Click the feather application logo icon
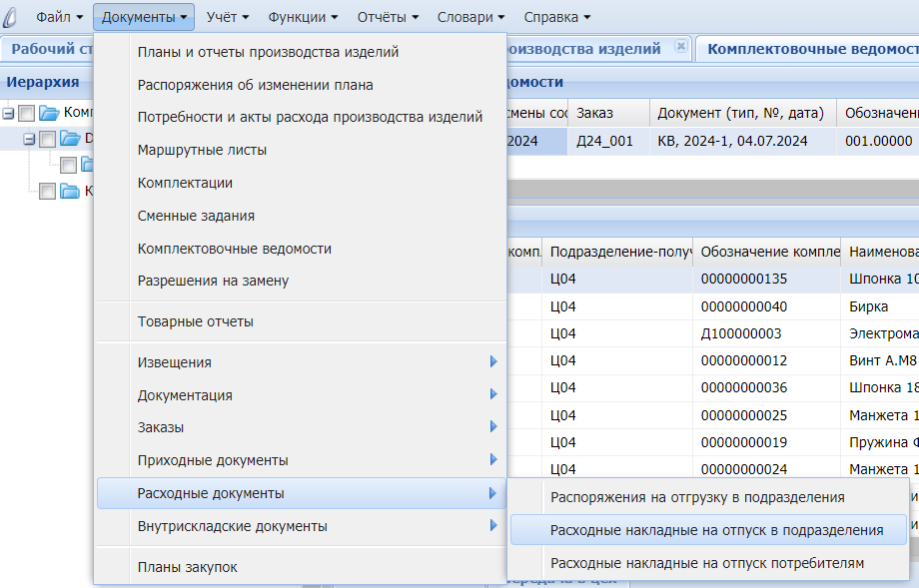This screenshot has width=919, height=588. [12, 17]
